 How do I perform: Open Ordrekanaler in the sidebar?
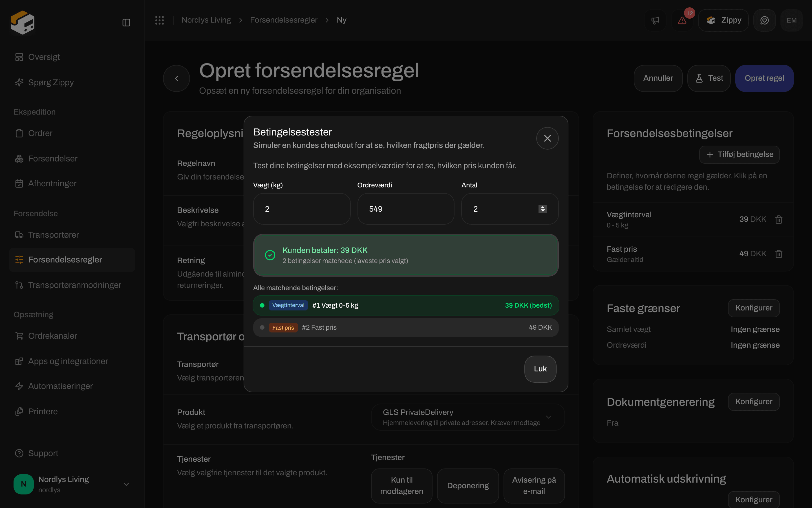tap(72, 336)
